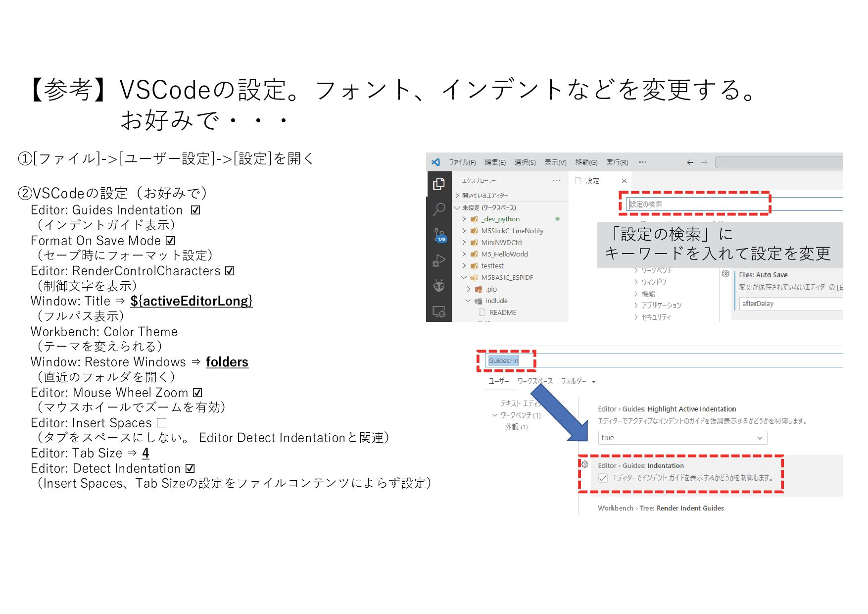The height and width of the screenshot is (614, 868).
Task: Expand the M5_HelloWorld folder chevron
Action: (464, 254)
